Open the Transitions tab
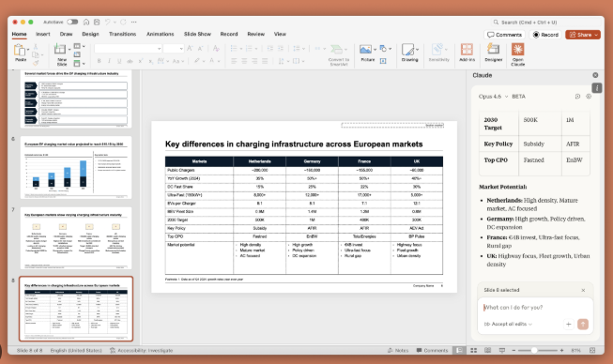The image size is (613, 364). [x=122, y=34]
